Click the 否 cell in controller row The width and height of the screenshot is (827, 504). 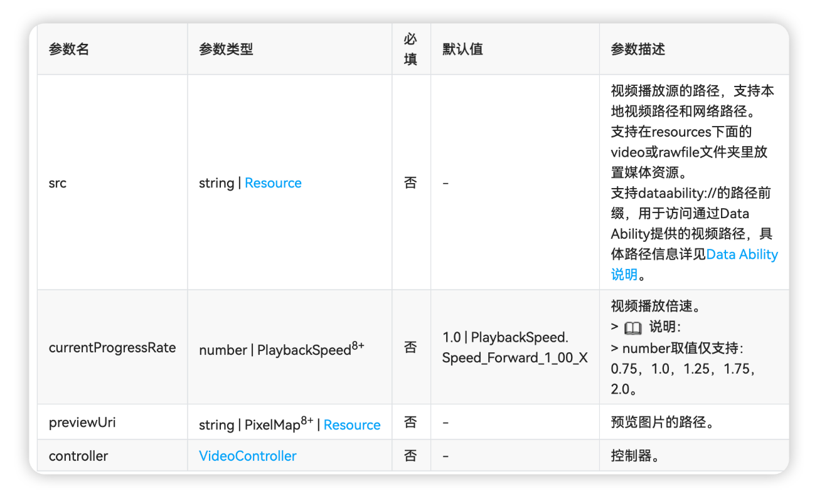coord(410,456)
